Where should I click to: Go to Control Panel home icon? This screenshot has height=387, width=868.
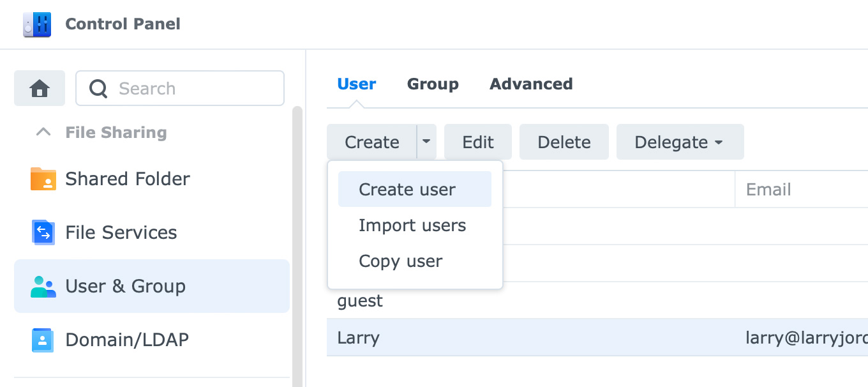(x=40, y=88)
